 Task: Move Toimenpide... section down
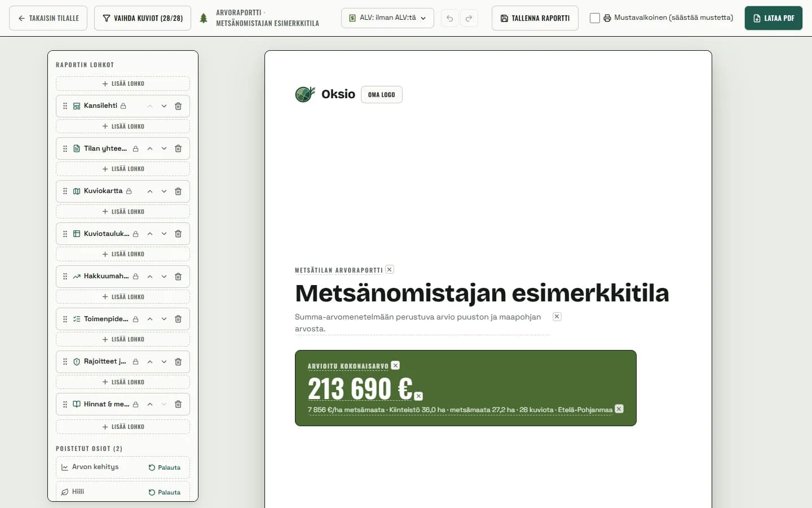pos(164,319)
